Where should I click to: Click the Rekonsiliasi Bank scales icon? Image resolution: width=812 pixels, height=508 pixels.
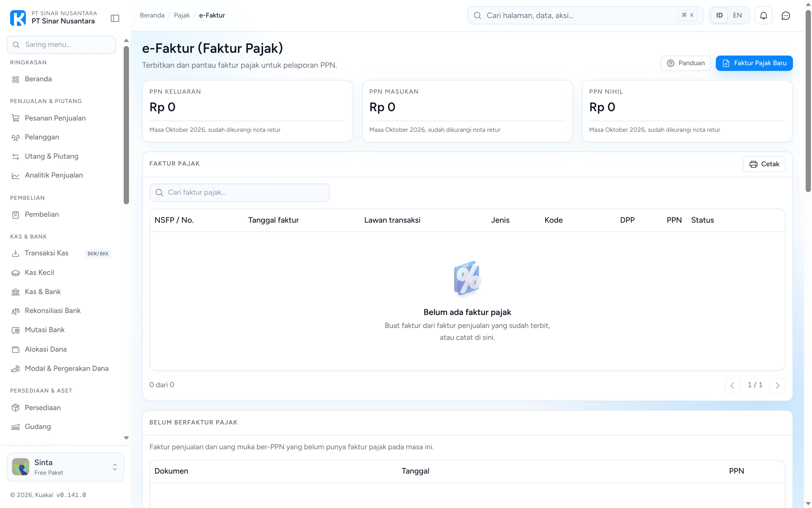coord(16,311)
